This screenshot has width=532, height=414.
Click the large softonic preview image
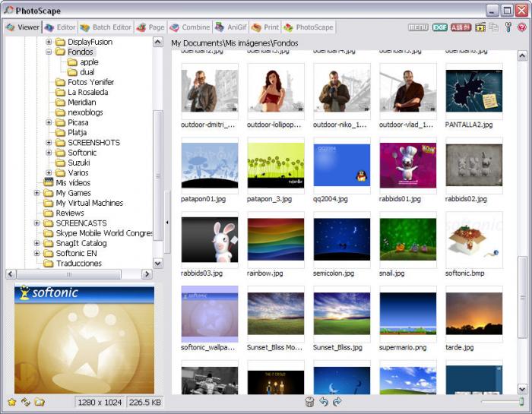click(x=84, y=340)
